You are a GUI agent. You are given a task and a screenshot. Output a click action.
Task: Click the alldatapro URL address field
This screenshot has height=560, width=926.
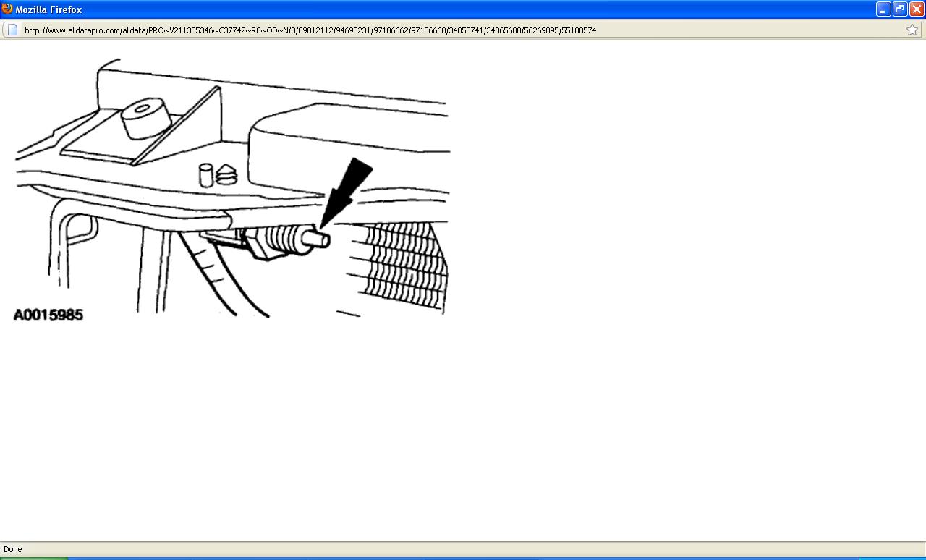coord(463,30)
